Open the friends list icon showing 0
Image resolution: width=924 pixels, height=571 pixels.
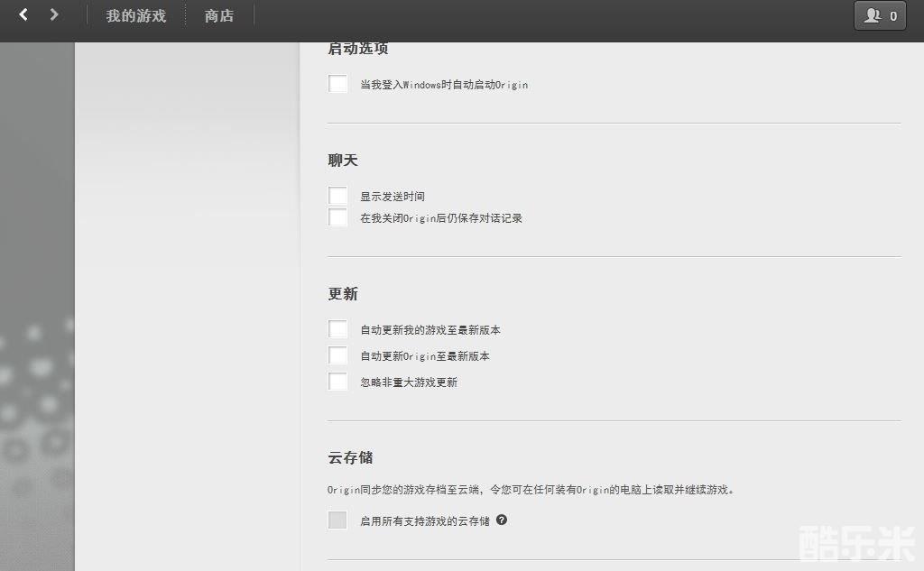coord(880,16)
